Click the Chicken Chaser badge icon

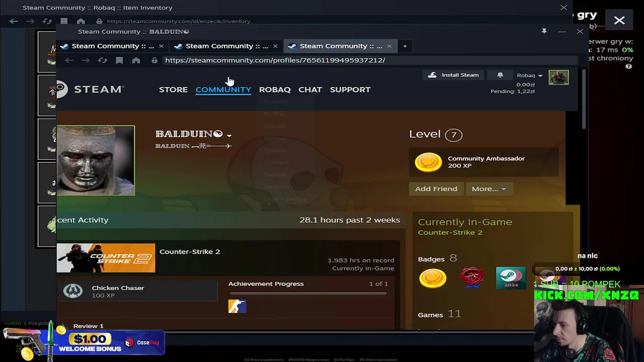(73, 291)
